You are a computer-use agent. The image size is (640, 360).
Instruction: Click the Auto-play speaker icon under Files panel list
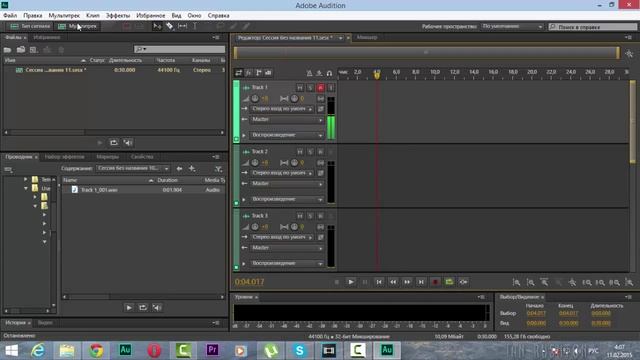click(x=128, y=142)
